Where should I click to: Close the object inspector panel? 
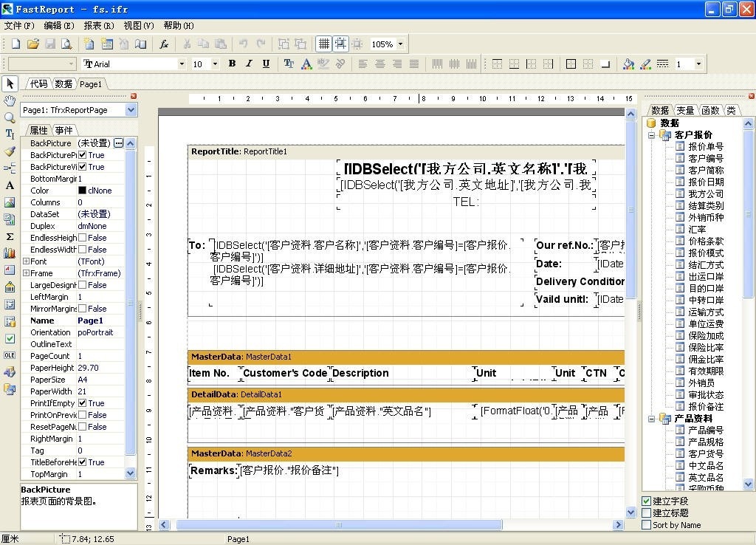[x=134, y=96]
